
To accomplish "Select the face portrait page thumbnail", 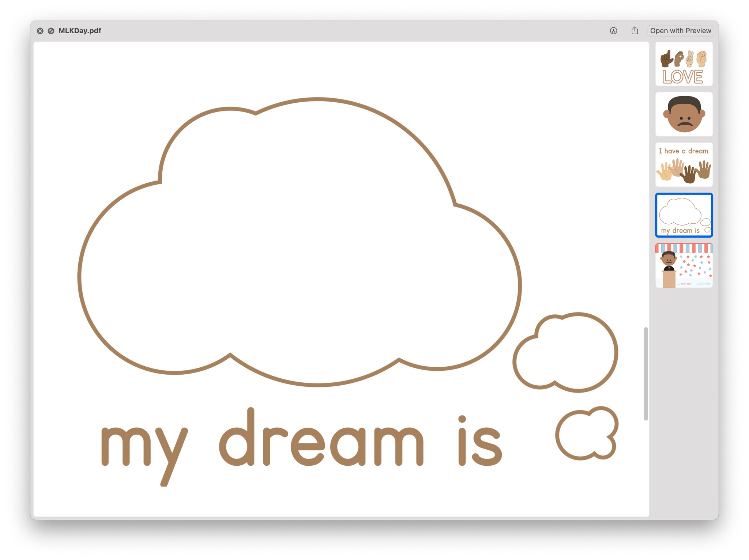I will (684, 114).
